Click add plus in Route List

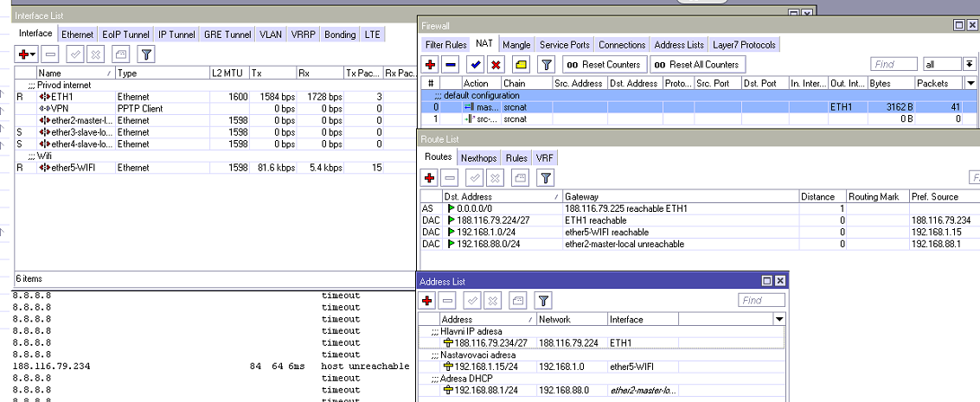pyautogui.click(x=429, y=178)
